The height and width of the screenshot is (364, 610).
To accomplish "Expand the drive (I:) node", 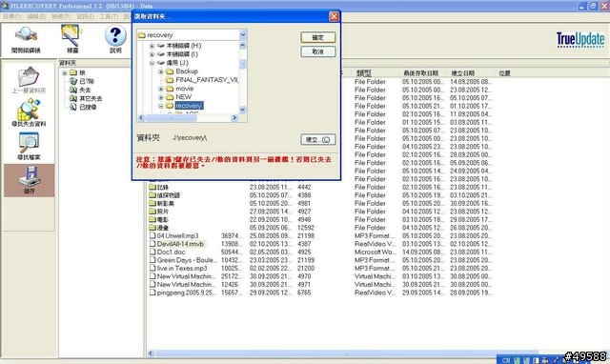I will [152, 54].
